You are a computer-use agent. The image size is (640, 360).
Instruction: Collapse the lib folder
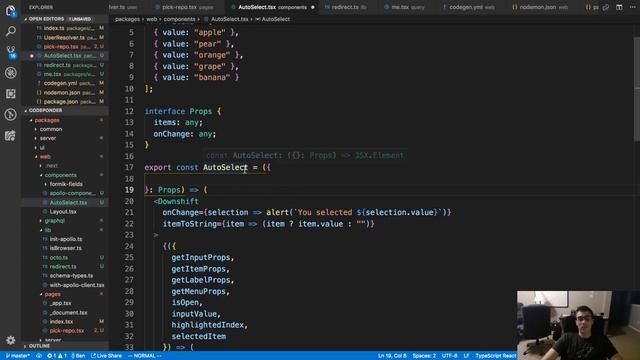48,230
